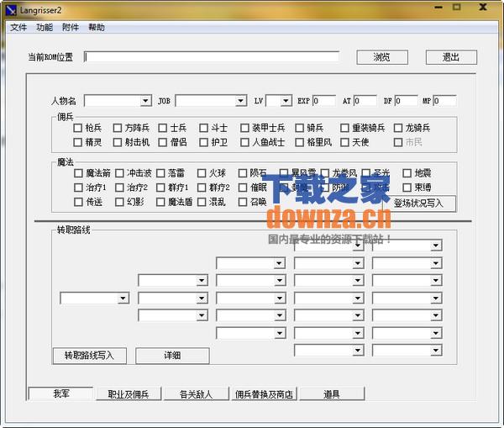Viewport: 504px width, 428px height.
Task: Switch to the 我军 tab
Action: click(x=60, y=394)
